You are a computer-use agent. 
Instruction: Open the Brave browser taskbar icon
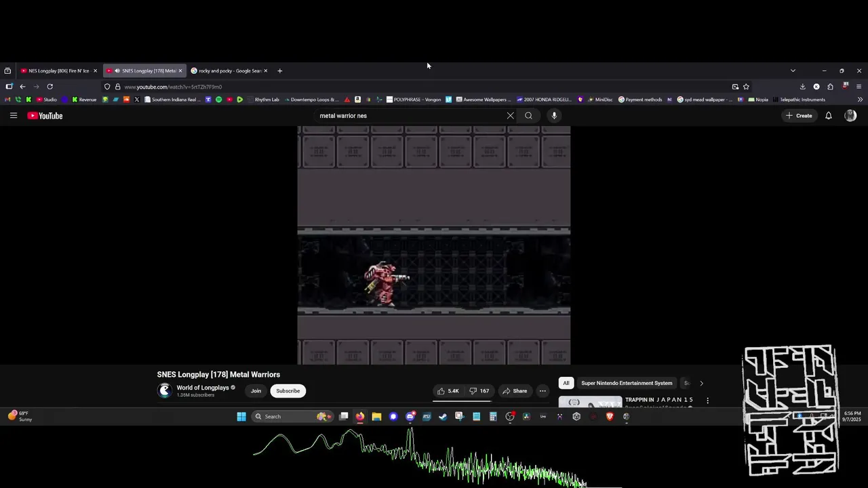[610, 417]
